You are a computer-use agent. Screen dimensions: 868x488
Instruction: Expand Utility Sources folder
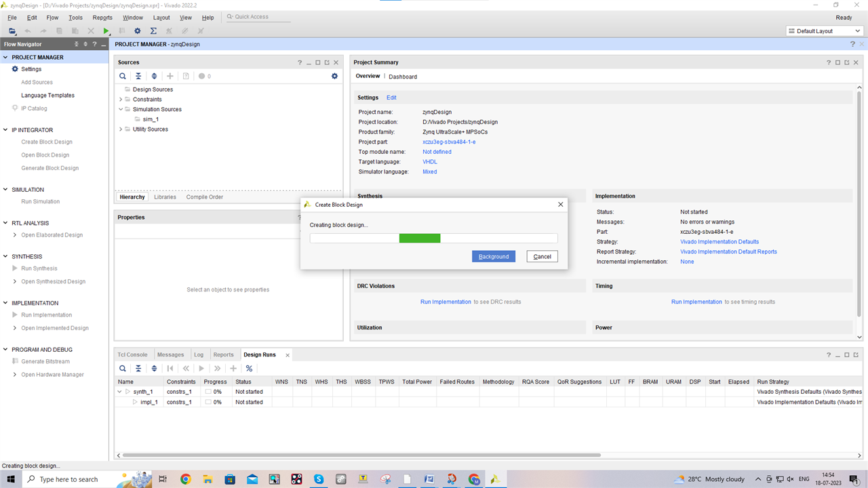(121, 129)
